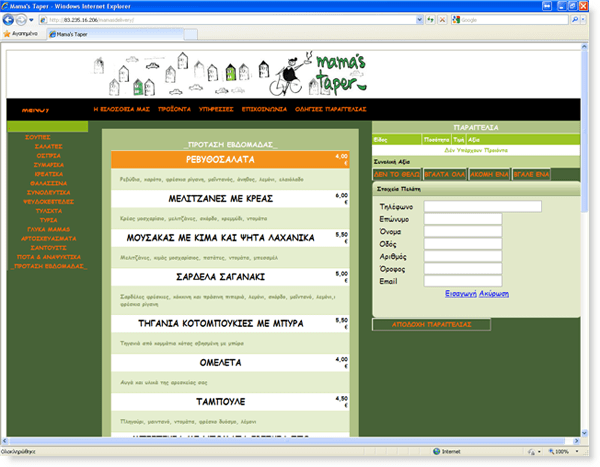The image size is (600, 467).
Task: Select the ΣΑΝΤΟΥΙΤΣ category
Action: (x=49, y=248)
